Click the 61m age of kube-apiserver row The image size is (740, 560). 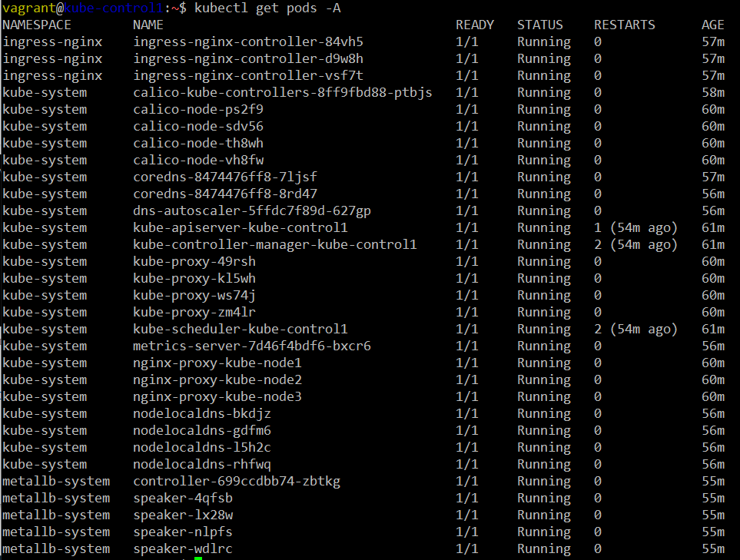[713, 228]
